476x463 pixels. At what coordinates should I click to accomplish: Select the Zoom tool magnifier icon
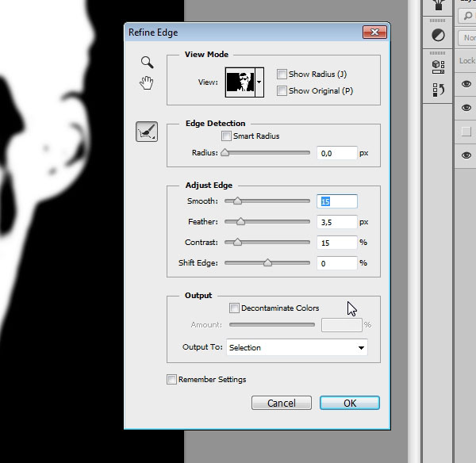[x=146, y=63]
